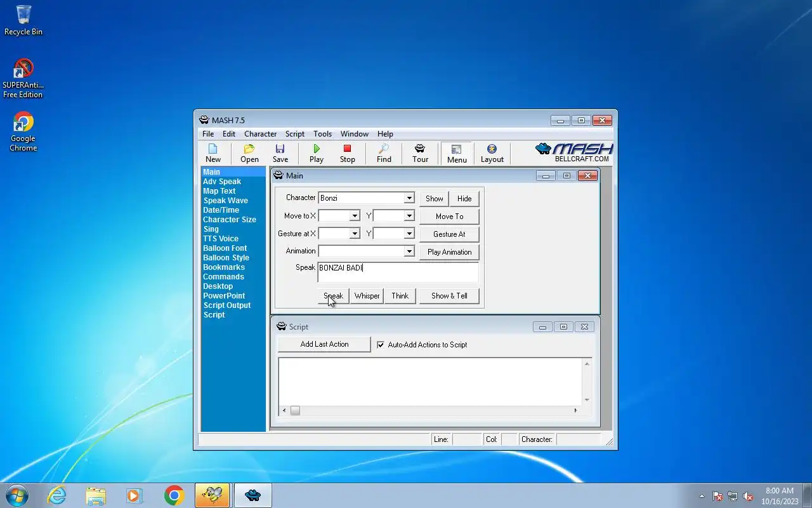
Task: Click the Hide character button
Action: coord(464,199)
